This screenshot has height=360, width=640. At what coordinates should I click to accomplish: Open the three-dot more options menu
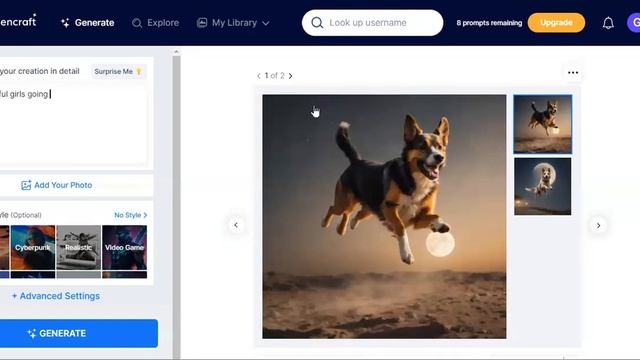tap(573, 73)
